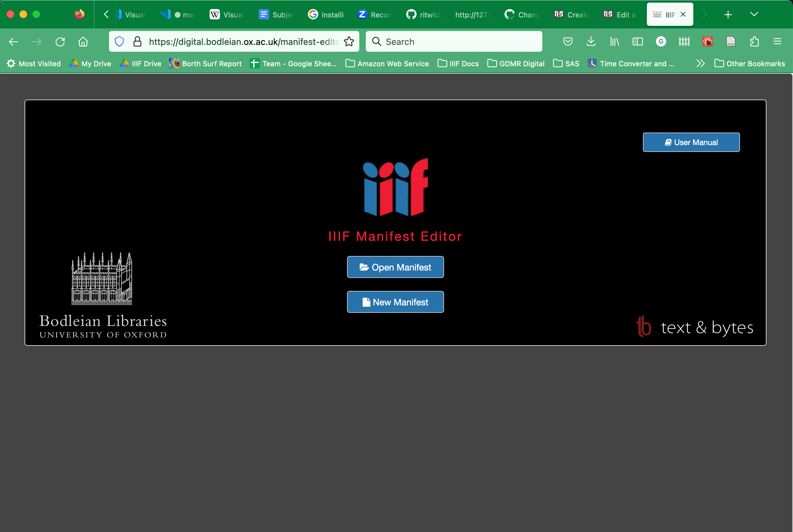Create a New Manifest
The image size is (793, 532).
click(395, 302)
